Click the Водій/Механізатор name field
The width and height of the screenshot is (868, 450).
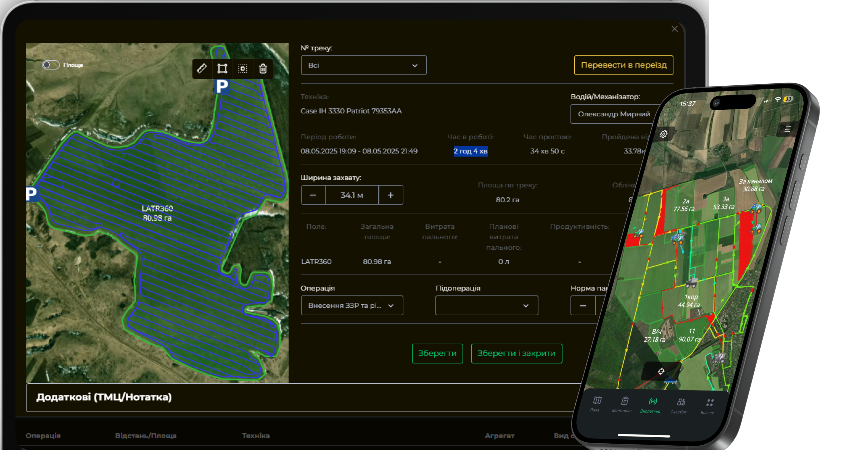pos(614,114)
